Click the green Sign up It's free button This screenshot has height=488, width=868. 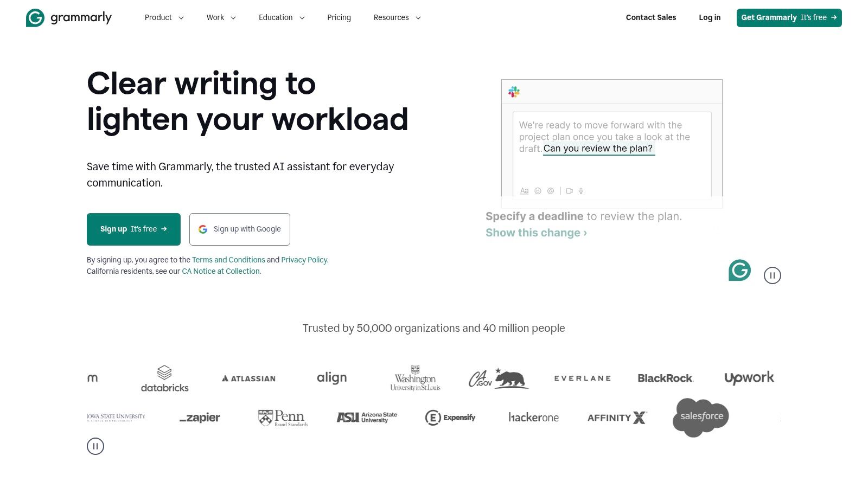(x=133, y=229)
